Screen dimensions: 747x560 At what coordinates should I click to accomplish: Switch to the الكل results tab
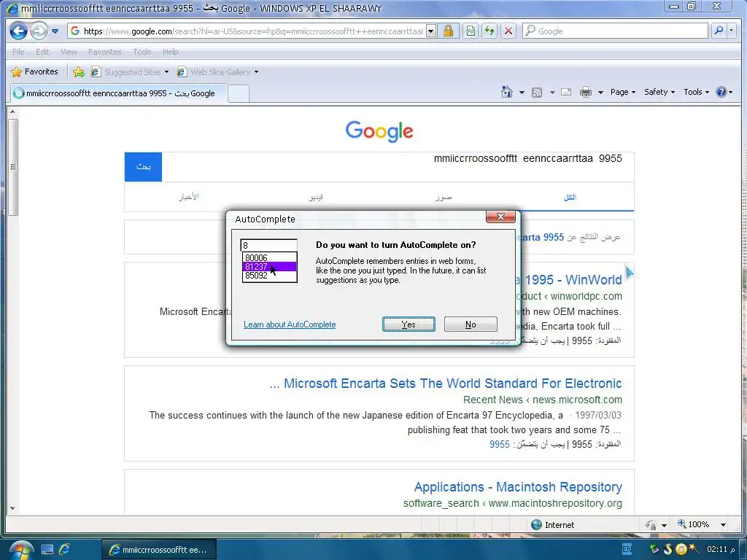coord(570,197)
